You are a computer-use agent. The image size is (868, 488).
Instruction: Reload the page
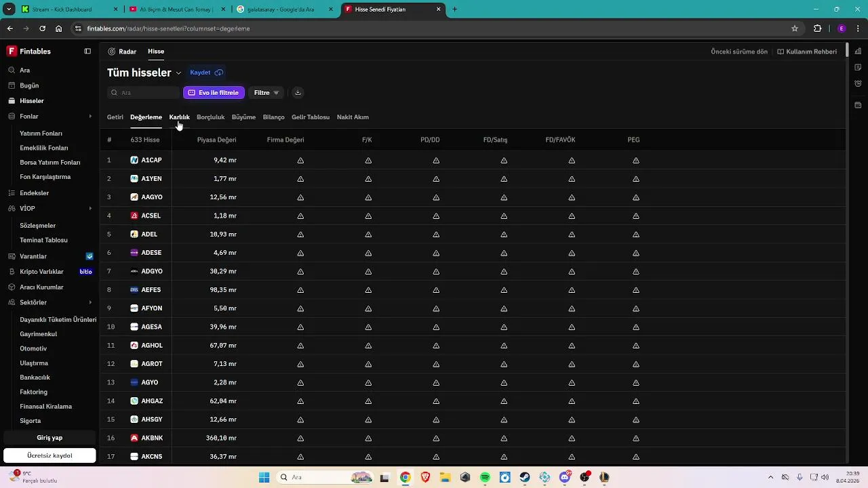[42, 28]
